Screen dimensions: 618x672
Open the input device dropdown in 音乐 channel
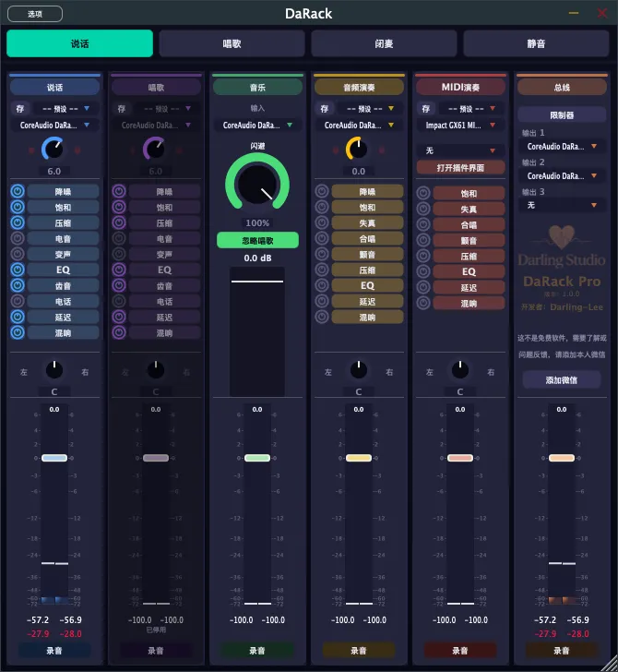pos(257,126)
